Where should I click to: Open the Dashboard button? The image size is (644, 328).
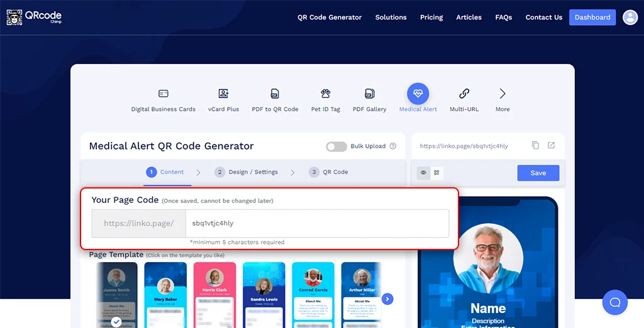(x=592, y=18)
